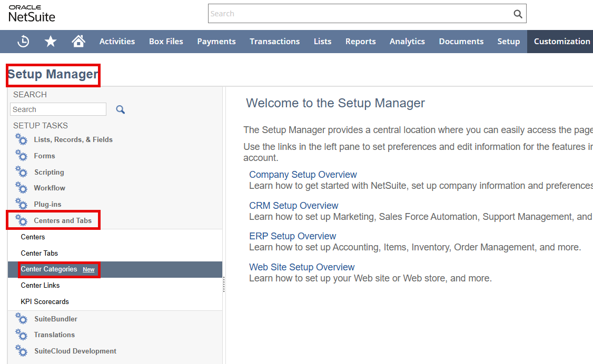Open the Centers sub-item
This screenshot has height=364, width=593.
pyautogui.click(x=33, y=237)
